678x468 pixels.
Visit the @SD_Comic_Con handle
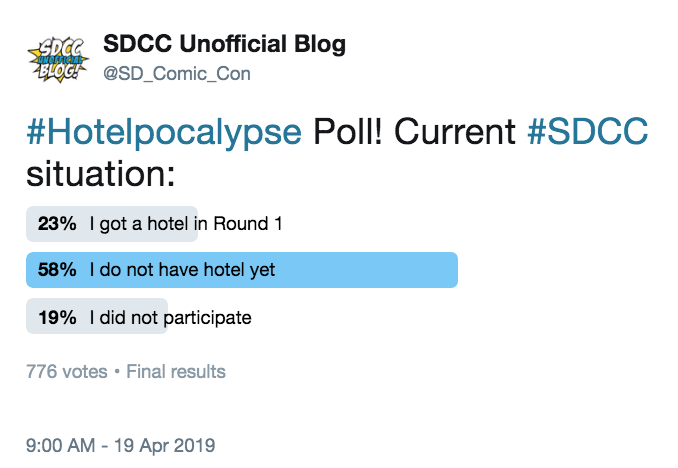(x=176, y=74)
